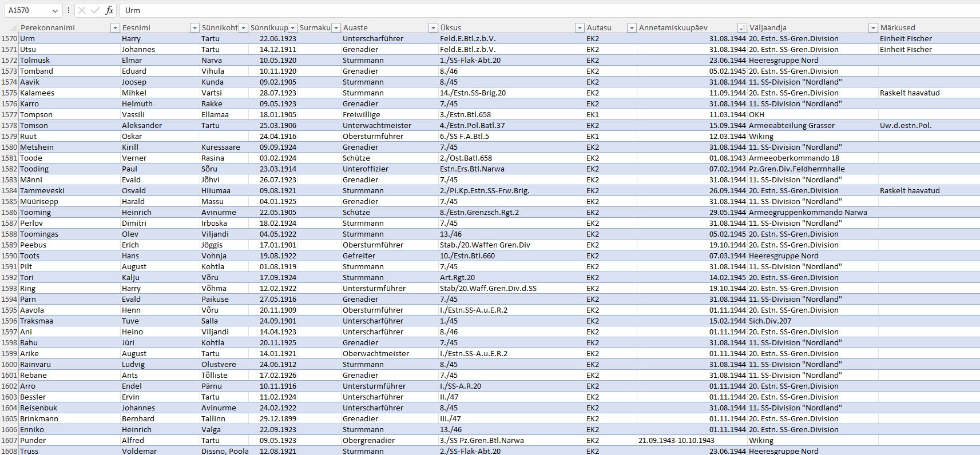
Task: Select row header 1584
Action: tap(9, 190)
